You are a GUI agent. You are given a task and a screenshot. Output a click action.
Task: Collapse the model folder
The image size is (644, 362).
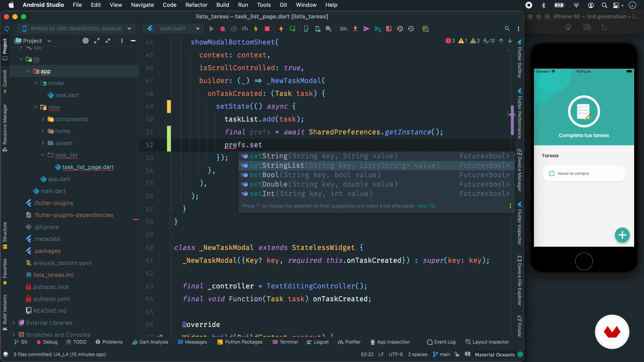click(x=36, y=83)
